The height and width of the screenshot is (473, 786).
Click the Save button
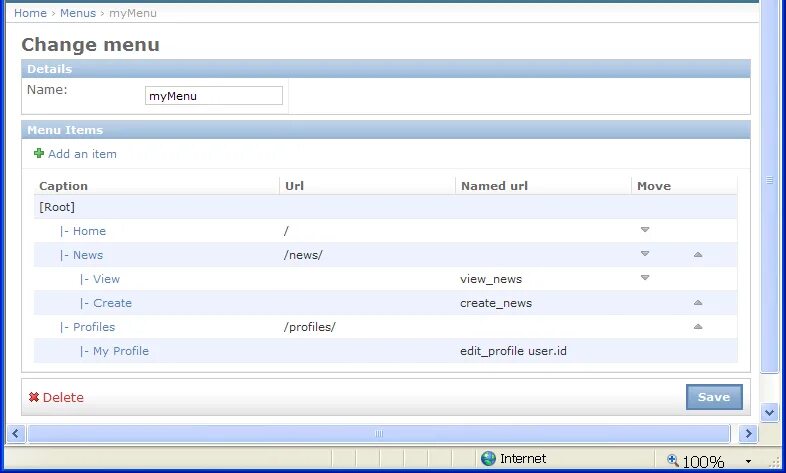714,397
